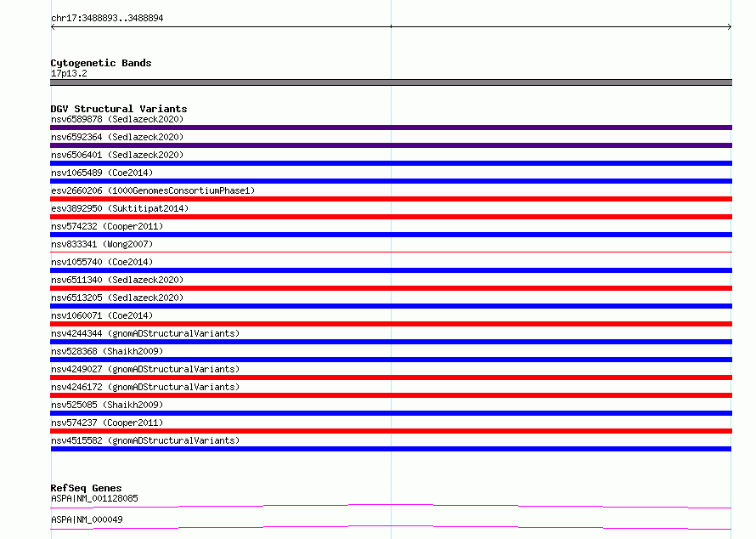Open variant nsv6506401 (Sedlazeck2020) label
This screenshot has width=756, height=539.
pyautogui.click(x=117, y=155)
